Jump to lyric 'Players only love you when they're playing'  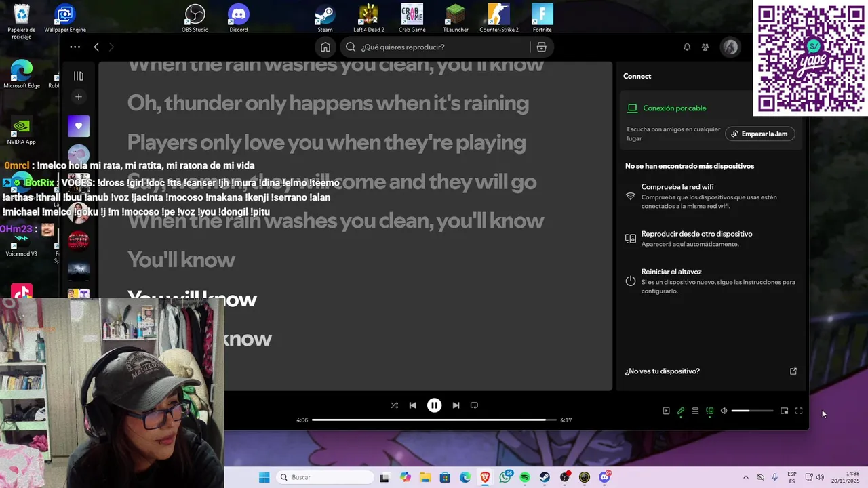pyautogui.click(x=326, y=142)
